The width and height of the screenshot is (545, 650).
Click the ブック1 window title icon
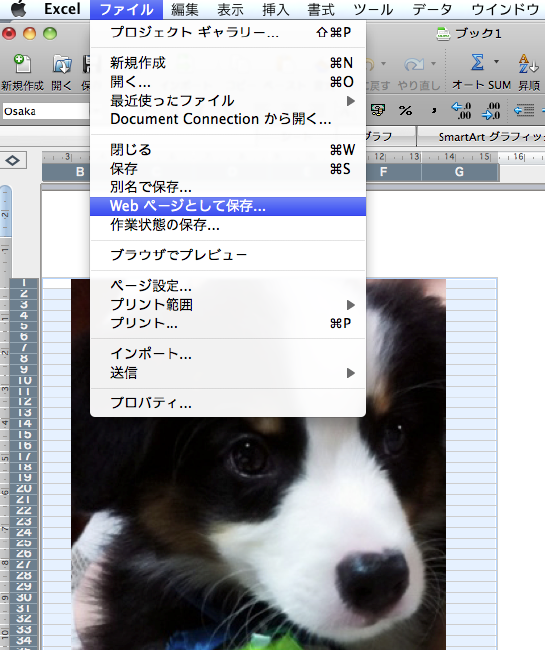point(443,33)
